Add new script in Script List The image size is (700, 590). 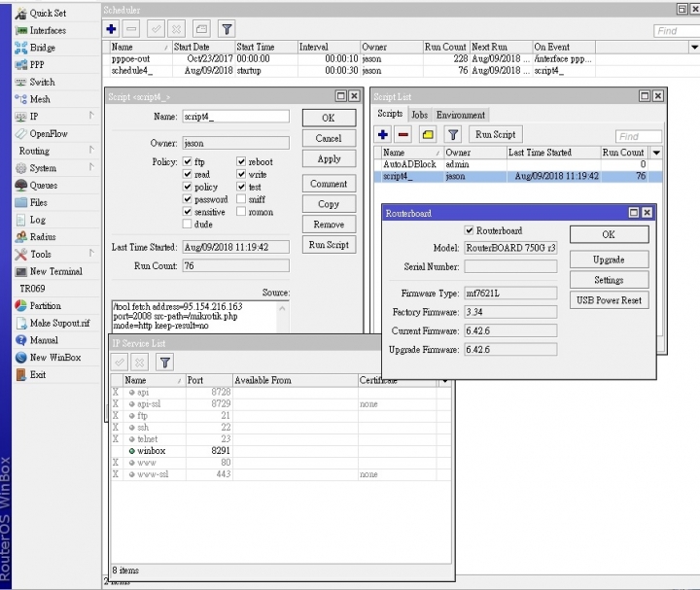[383, 135]
